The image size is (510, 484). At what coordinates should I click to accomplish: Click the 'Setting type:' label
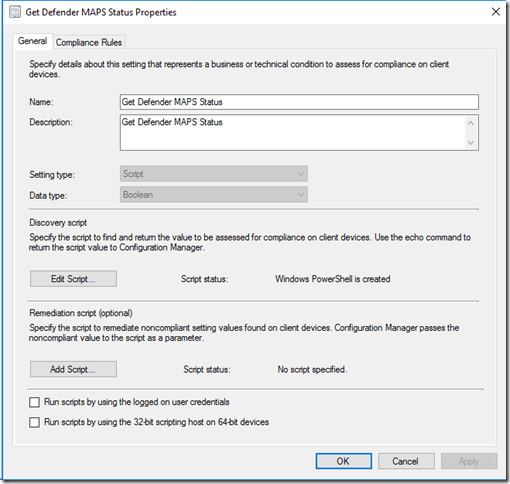click(52, 175)
